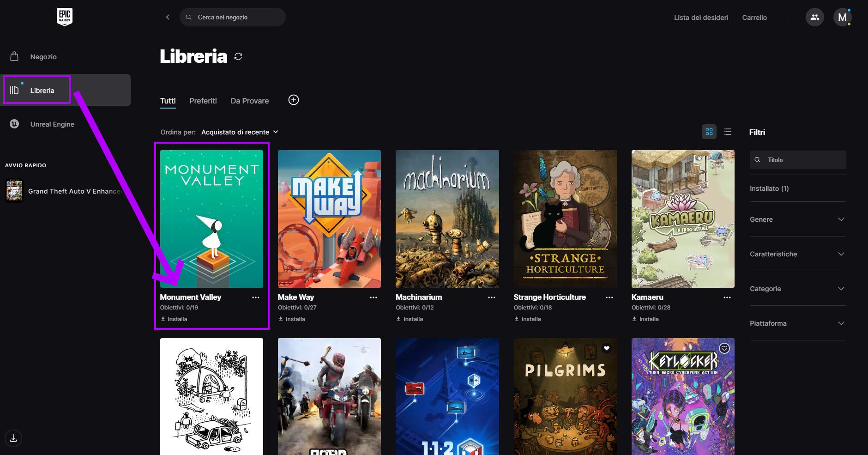Click the Titolo filter search icon
The image size is (868, 455).
pos(757,160)
